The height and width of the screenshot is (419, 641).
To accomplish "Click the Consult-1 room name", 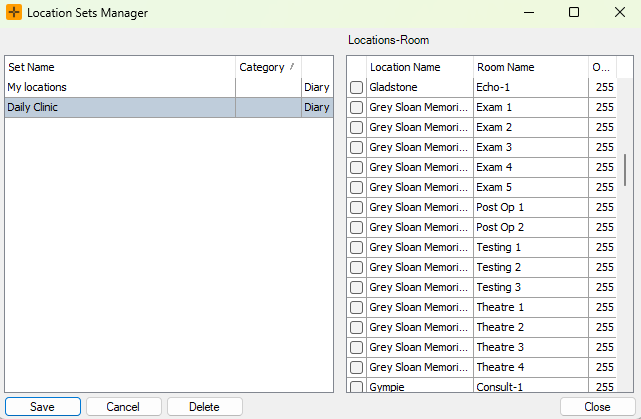I will (531, 386).
